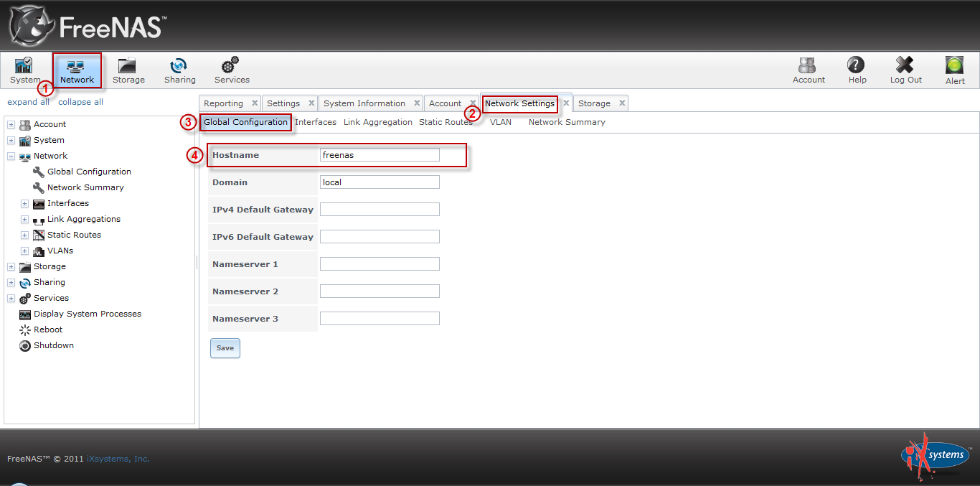Click the Nameserver 1 input field
980x486 pixels.
click(x=380, y=264)
